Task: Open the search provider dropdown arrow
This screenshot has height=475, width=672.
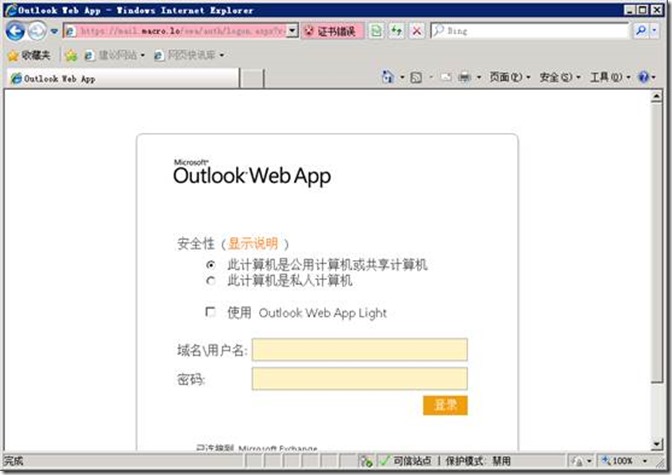Action: (x=654, y=30)
